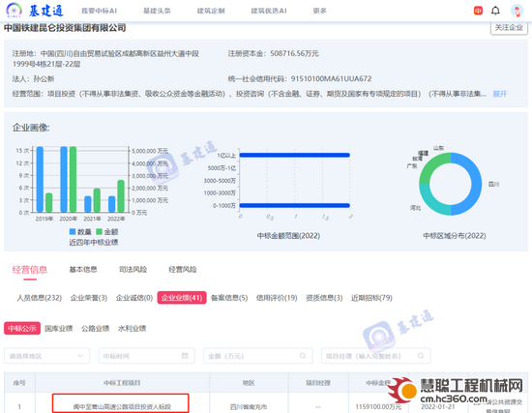Click the 中标工程项目 column header
The width and height of the screenshot is (532, 413).
click(122, 383)
